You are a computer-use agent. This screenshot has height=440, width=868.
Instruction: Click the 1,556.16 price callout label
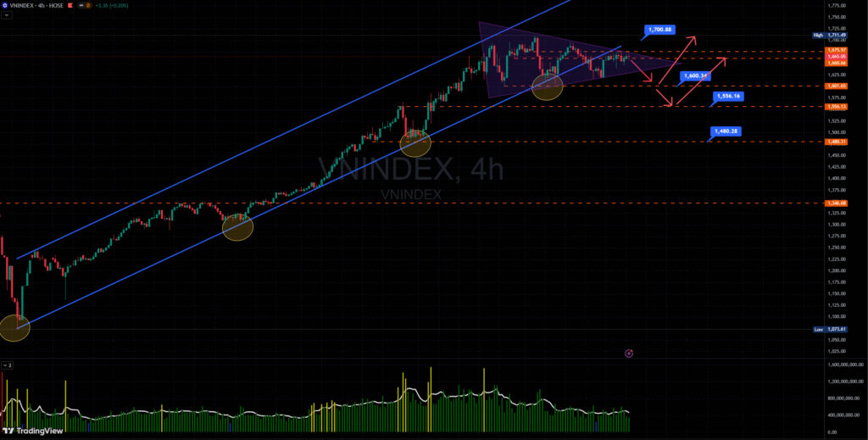tap(728, 97)
